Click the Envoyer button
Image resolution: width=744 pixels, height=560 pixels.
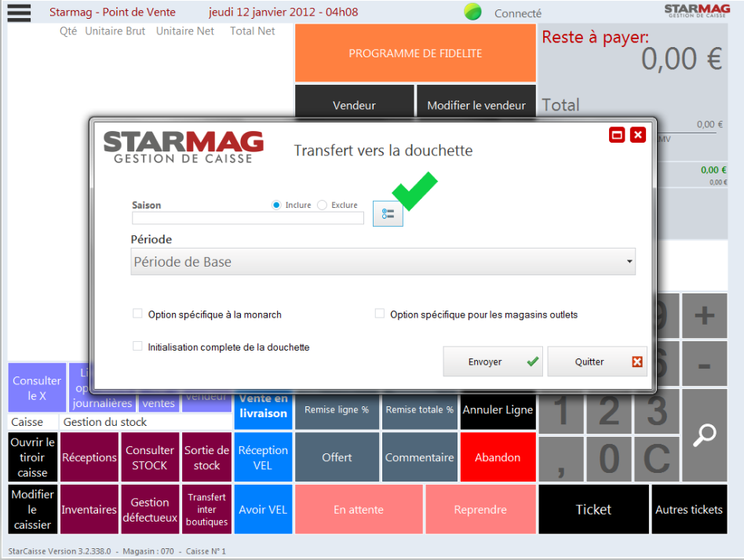click(x=493, y=362)
